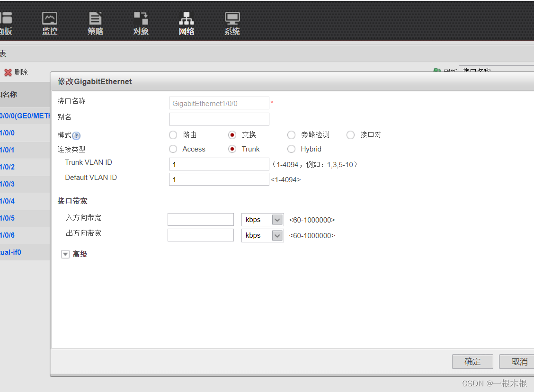Open interface 1/0/5 link in list
534x392 pixels.
click(x=7, y=218)
